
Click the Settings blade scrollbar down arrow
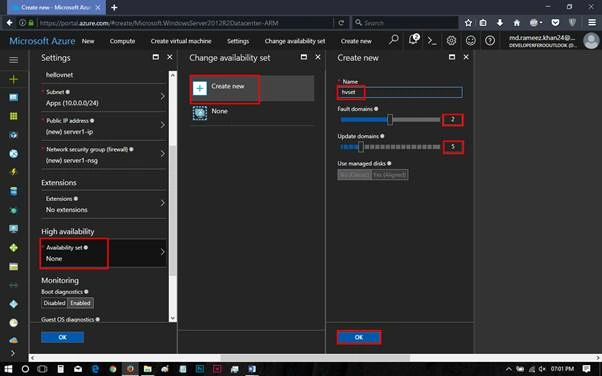[x=173, y=318]
